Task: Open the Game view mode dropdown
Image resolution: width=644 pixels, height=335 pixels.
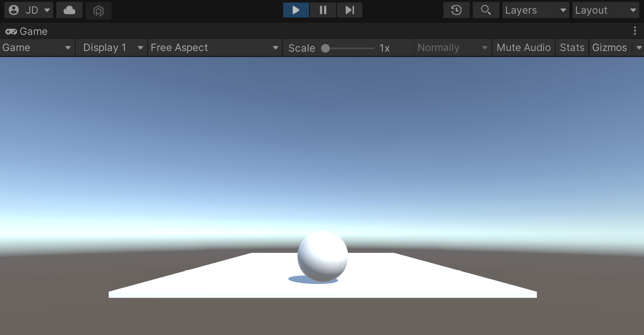Action: click(x=37, y=48)
